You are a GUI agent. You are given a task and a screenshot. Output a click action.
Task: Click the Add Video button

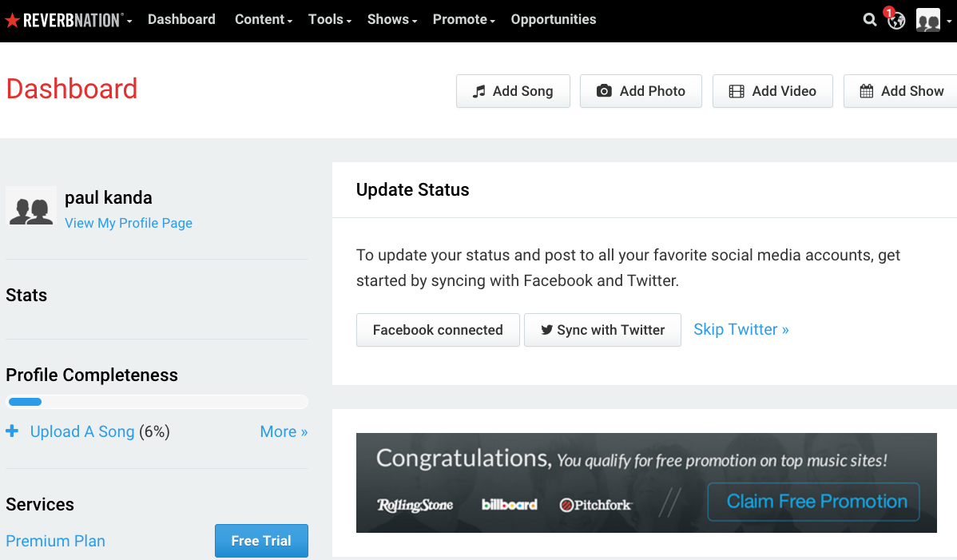click(x=772, y=91)
